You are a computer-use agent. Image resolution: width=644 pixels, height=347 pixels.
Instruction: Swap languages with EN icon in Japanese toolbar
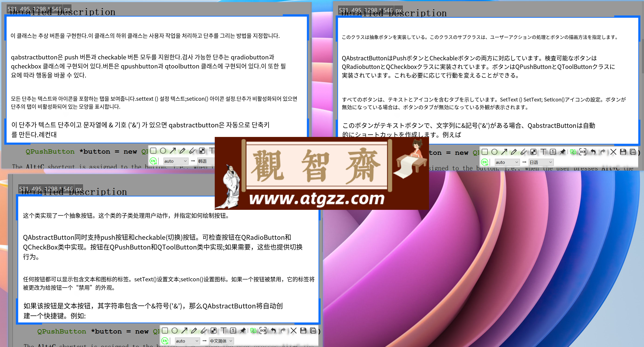click(484, 162)
